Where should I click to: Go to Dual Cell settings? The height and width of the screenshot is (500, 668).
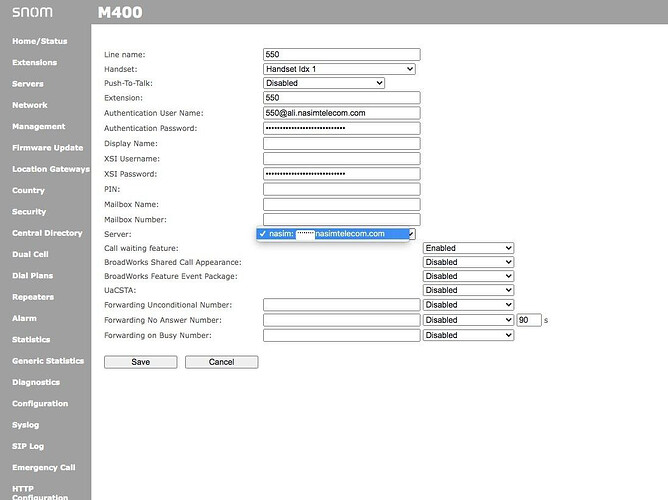(x=30, y=254)
